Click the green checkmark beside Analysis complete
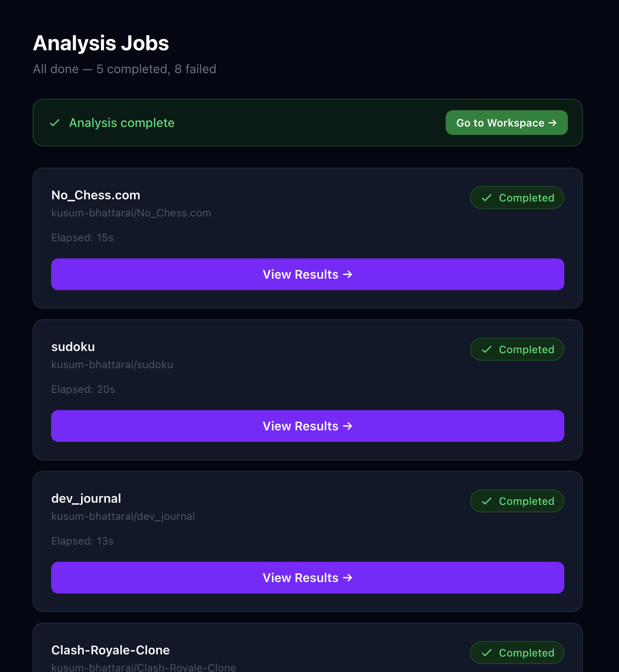Screen dimensions: 619x672 [55, 123]
